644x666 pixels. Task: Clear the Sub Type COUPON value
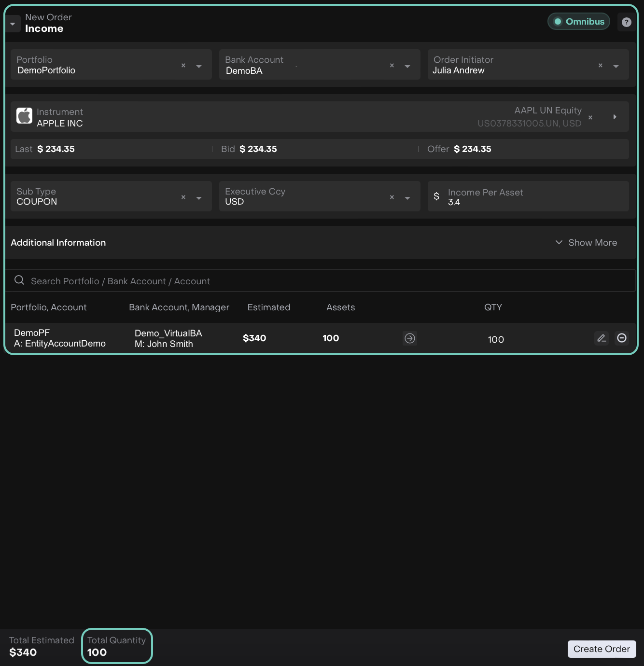coord(183,197)
